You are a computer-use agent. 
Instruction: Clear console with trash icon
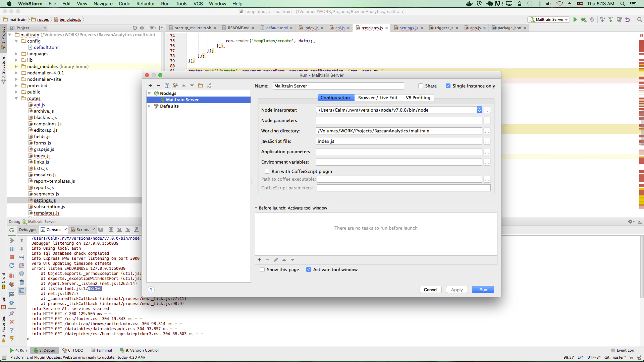22,282
